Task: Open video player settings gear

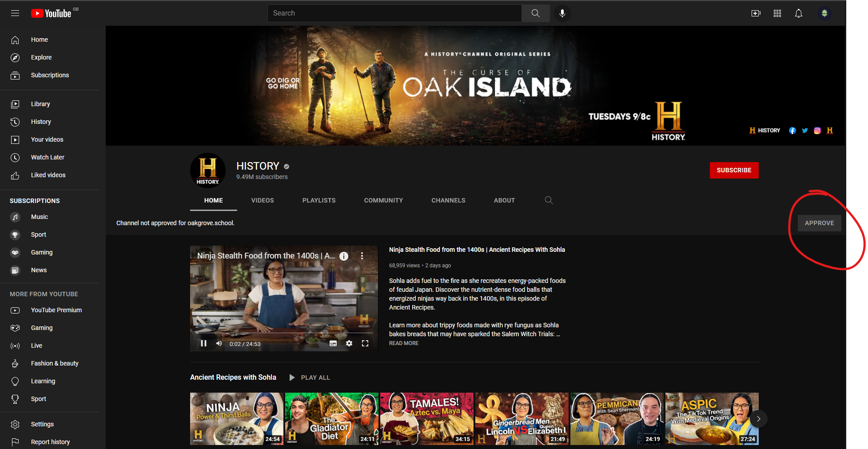Action: 349,343
